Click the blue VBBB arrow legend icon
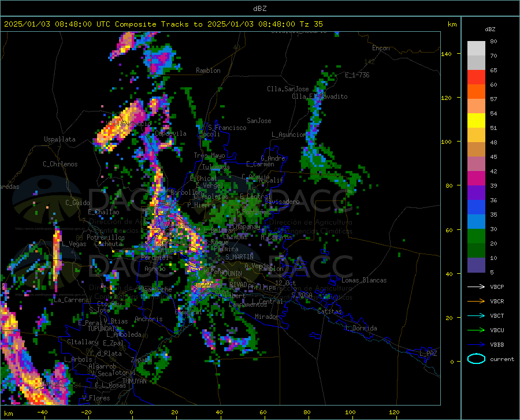The image size is (520, 420). click(476, 344)
